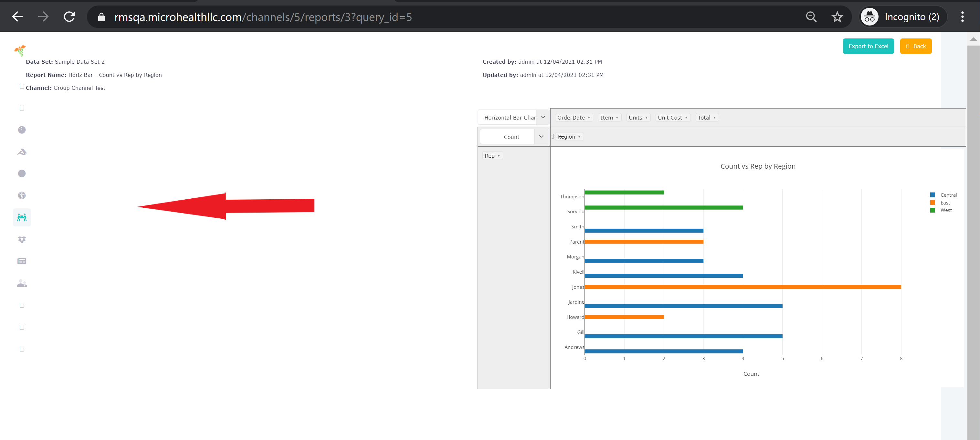This screenshot has height=440, width=980.
Task: Go back with the browser back arrow
Action: click(17, 16)
